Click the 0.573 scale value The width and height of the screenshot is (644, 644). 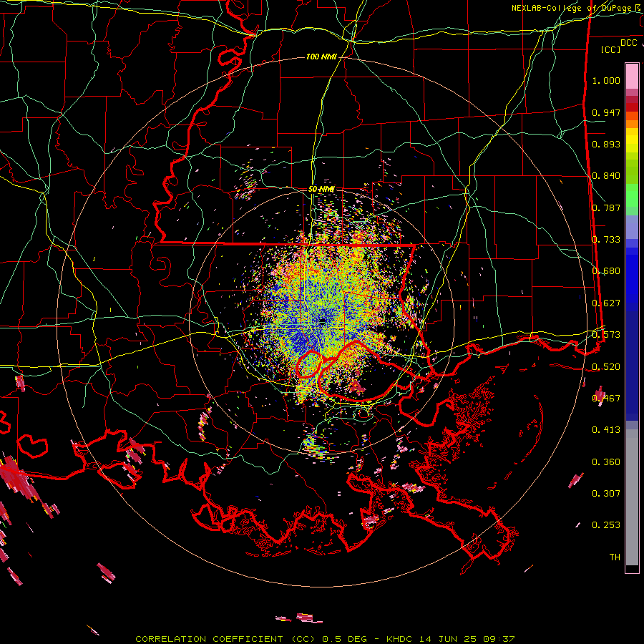(606, 335)
